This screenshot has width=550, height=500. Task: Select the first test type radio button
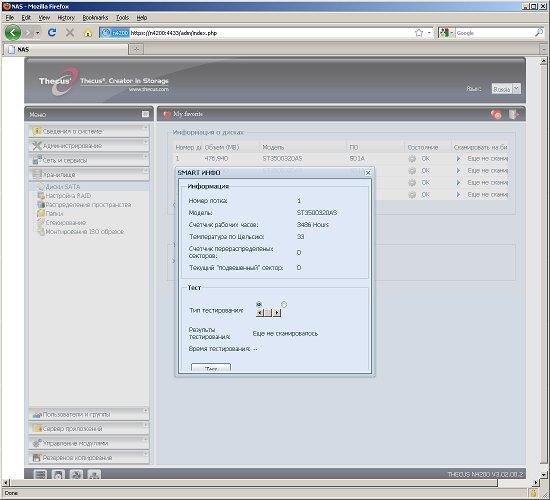pyautogui.click(x=259, y=304)
